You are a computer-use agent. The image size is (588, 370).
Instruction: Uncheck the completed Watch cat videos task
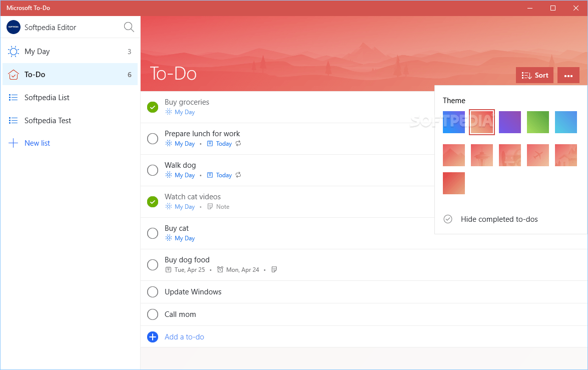coord(153,202)
